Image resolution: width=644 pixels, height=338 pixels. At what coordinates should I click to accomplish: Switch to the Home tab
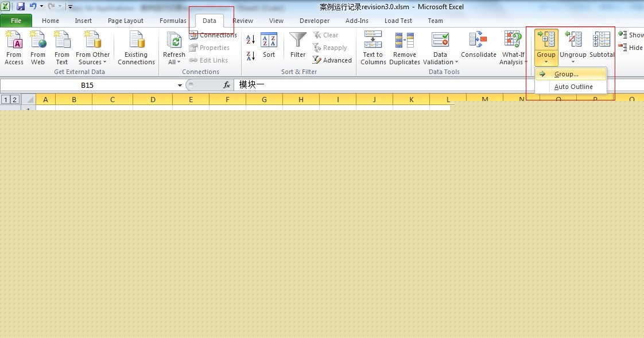pos(51,21)
